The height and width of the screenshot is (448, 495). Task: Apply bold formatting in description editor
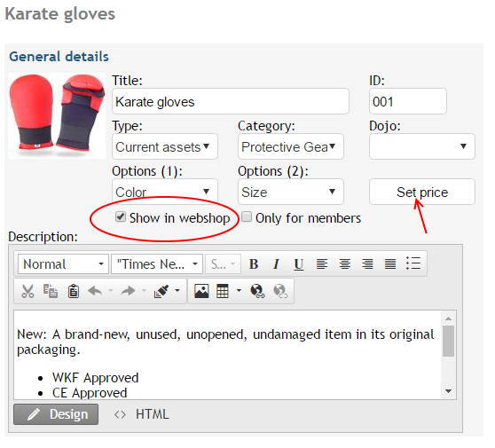click(254, 264)
